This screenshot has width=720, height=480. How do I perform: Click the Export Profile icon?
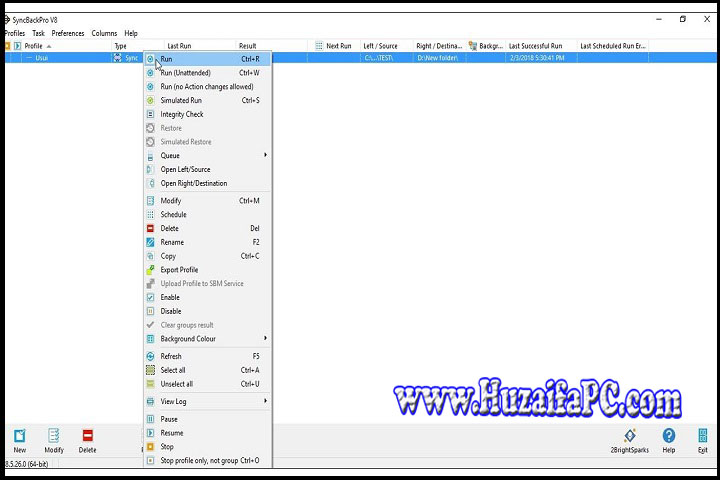point(150,270)
